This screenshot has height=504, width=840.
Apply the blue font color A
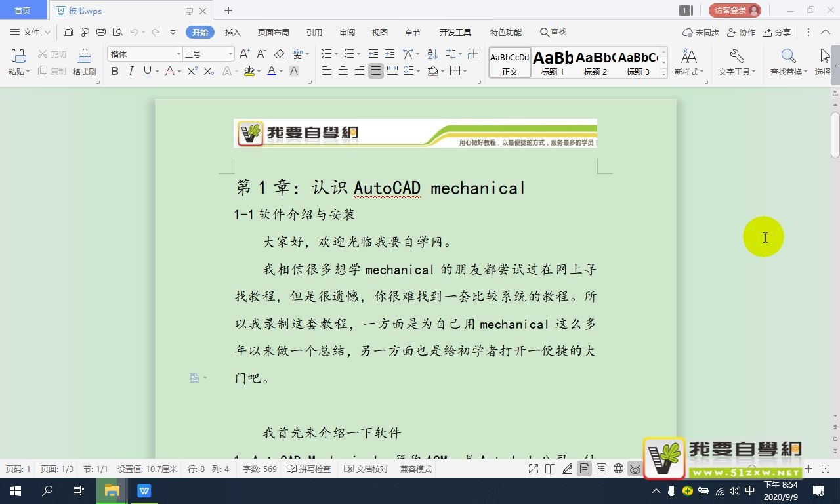(272, 71)
